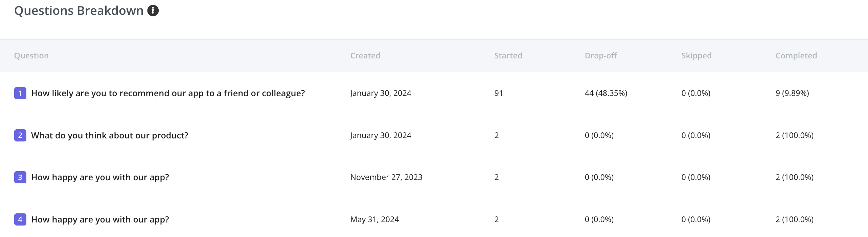
Task: Sort by the Started column header
Action: point(508,56)
